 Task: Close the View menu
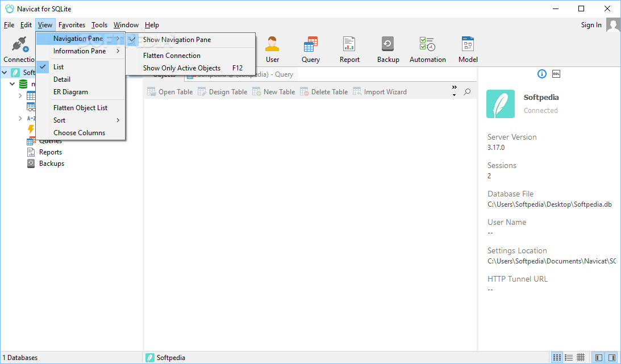pos(45,25)
